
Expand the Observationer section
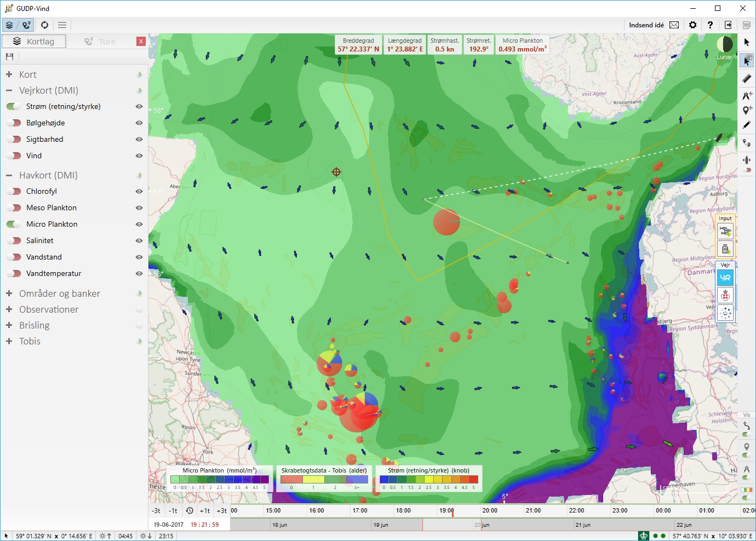(9, 309)
